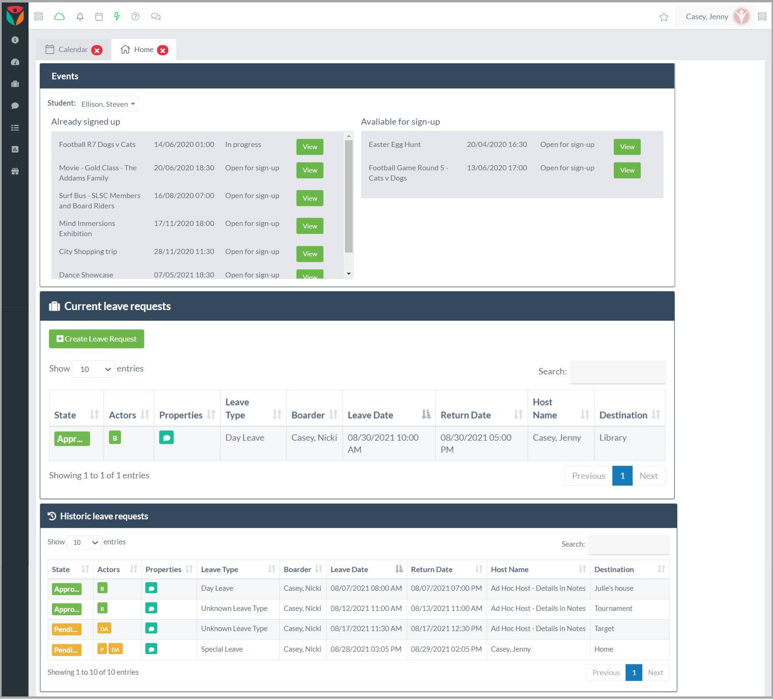
Task: Open comment property for Library day leave
Action: pos(166,437)
